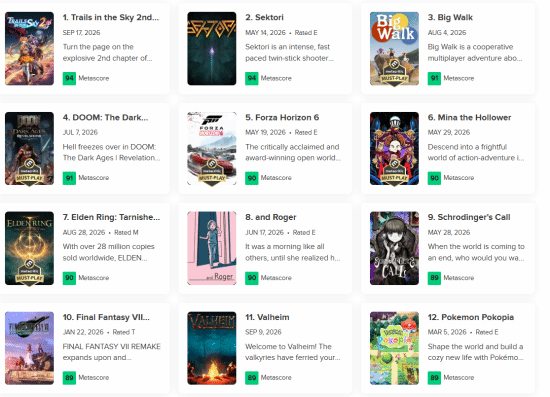The width and height of the screenshot is (550, 397).
Task: Open the Forza Horizon 6 title link
Action: pyautogui.click(x=282, y=117)
